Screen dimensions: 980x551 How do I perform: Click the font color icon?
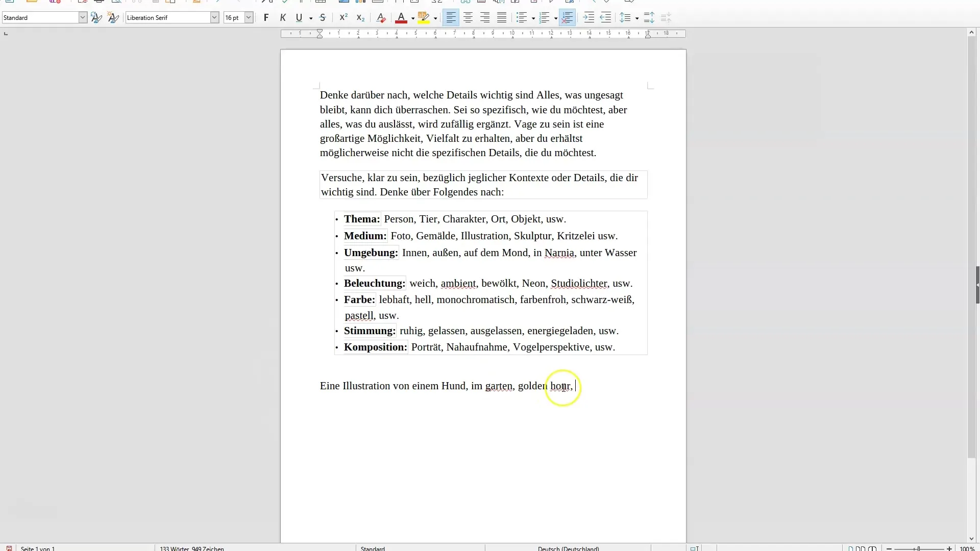pyautogui.click(x=401, y=17)
